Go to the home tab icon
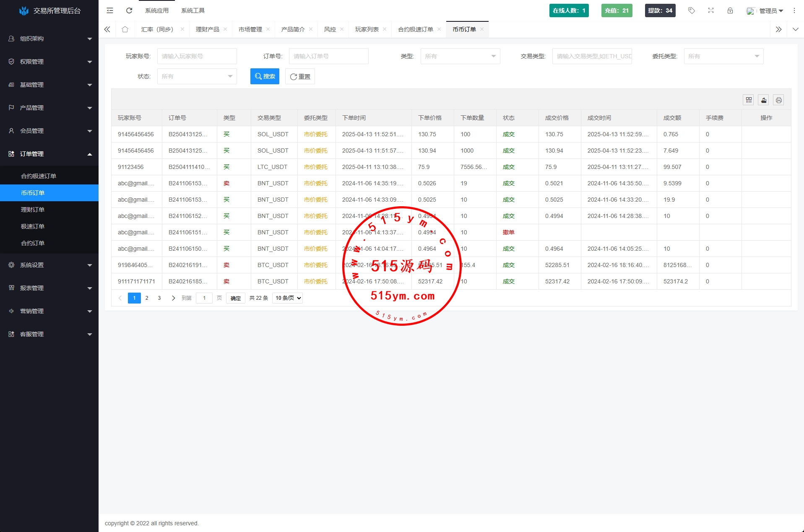 125,29
